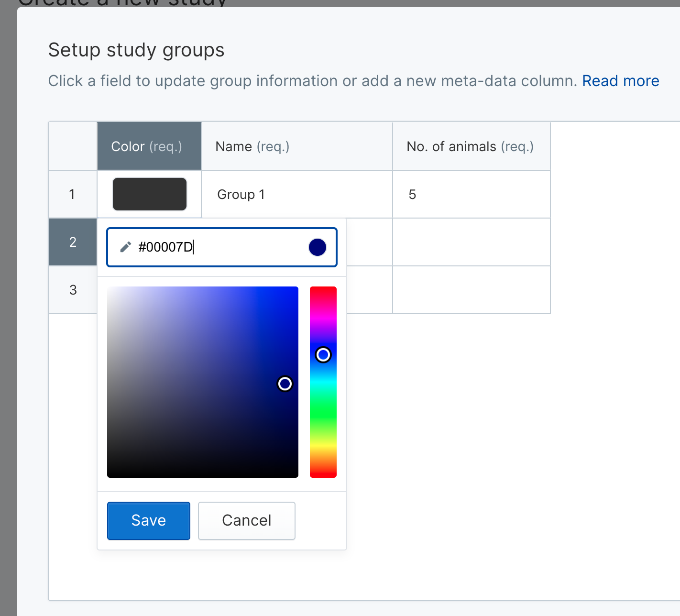
Task: Click the Group 1 name cell
Action: (297, 194)
